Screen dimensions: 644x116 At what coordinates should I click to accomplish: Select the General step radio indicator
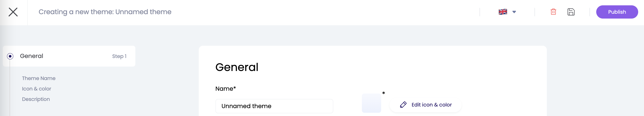pos(10,56)
